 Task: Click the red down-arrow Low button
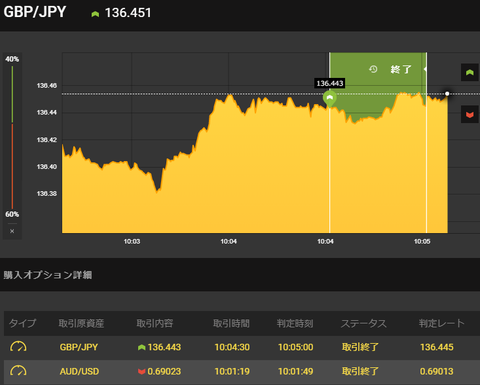point(470,114)
